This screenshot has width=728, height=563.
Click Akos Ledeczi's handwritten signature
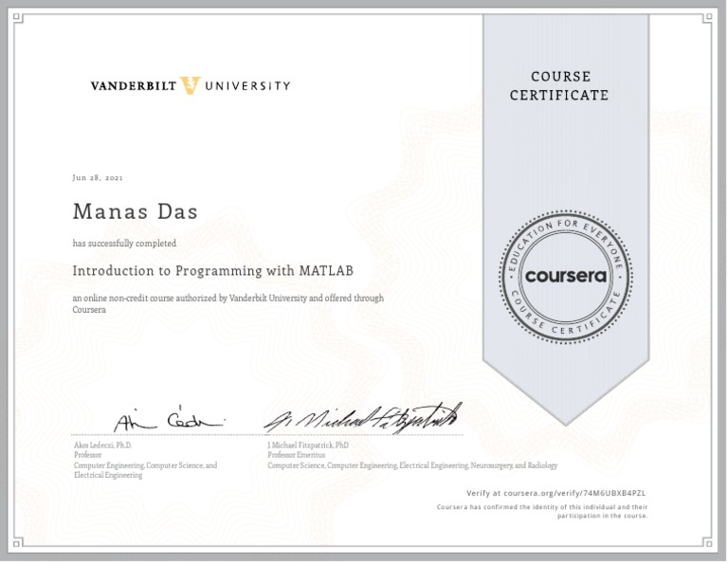[x=169, y=420]
